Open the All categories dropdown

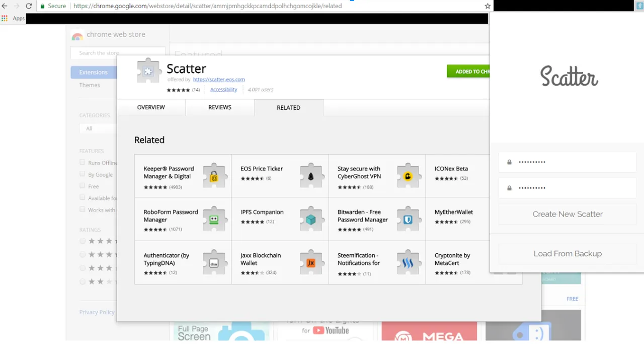point(98,128)
